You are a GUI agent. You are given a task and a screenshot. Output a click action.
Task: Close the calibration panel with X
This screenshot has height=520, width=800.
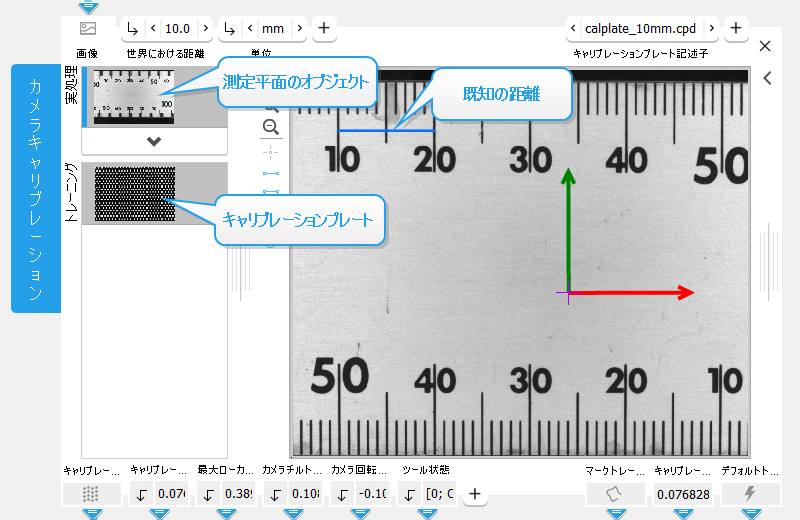pyautogui.click(x=765, y=46)
